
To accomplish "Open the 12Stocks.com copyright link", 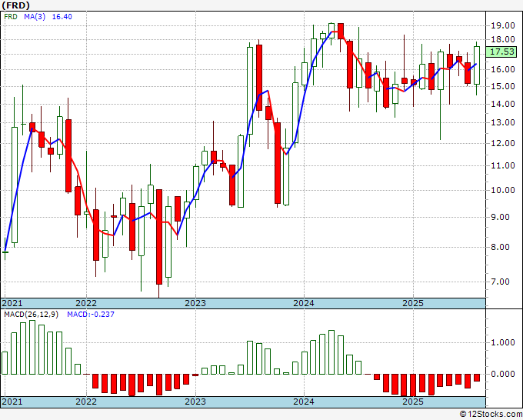I will click(491, 415).
